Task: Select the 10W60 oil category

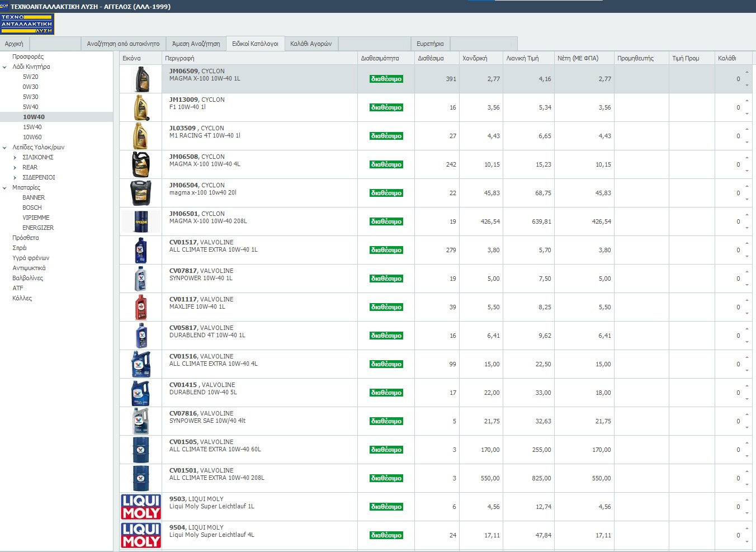Action: click(32, 137)
